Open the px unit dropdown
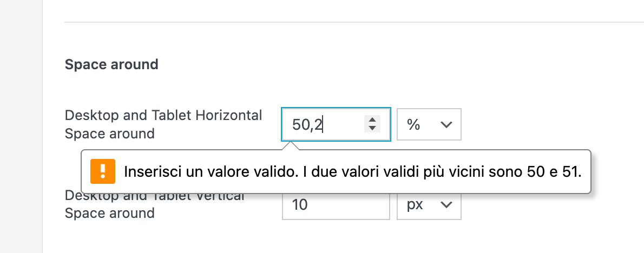The width and height of the screenshot is (644, 253). click(429, 205)
